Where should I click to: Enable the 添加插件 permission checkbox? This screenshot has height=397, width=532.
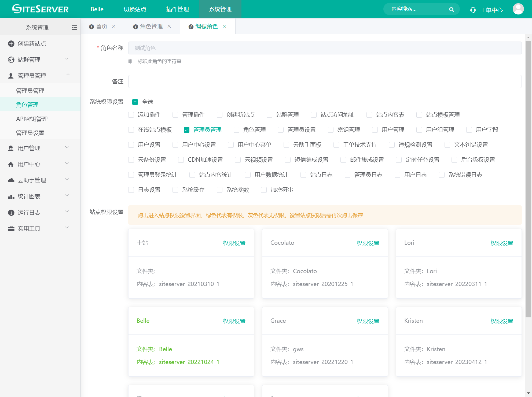131,115
